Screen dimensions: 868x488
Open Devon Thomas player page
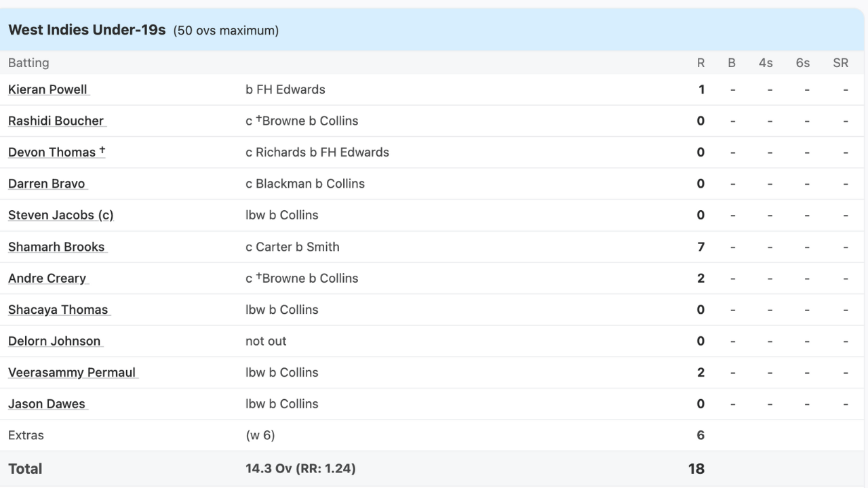(x=52, y=152)
